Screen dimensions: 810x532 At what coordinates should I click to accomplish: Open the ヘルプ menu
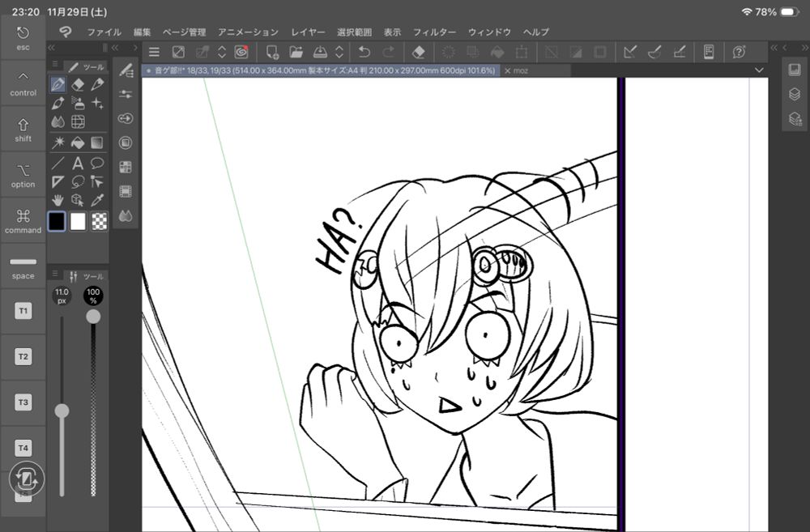pos(535,32)
